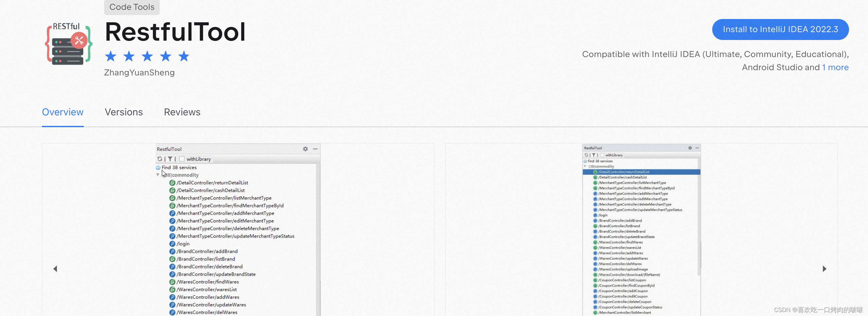The image size is (868, 316).
Task: Click 'Find 38 services' in right panel
Action: pos(600,161)
